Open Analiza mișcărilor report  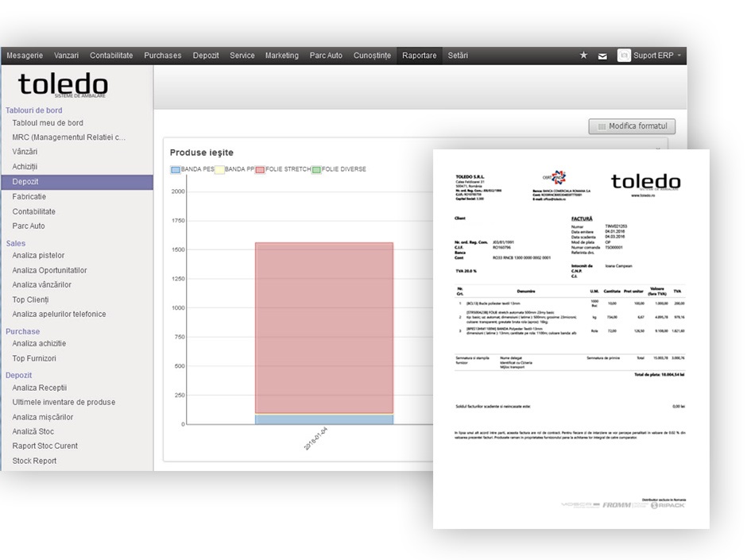[x=43, y=417]
